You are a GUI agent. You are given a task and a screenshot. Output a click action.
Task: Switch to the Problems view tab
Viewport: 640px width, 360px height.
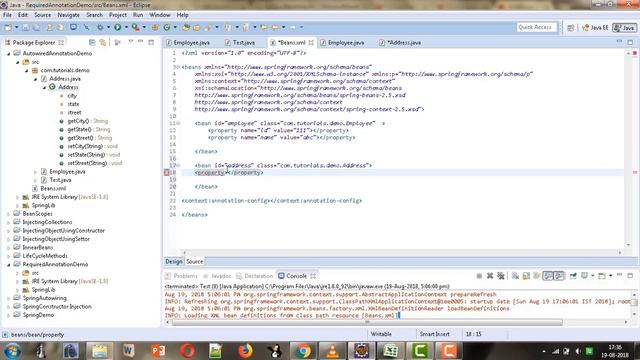coord(182,276)
